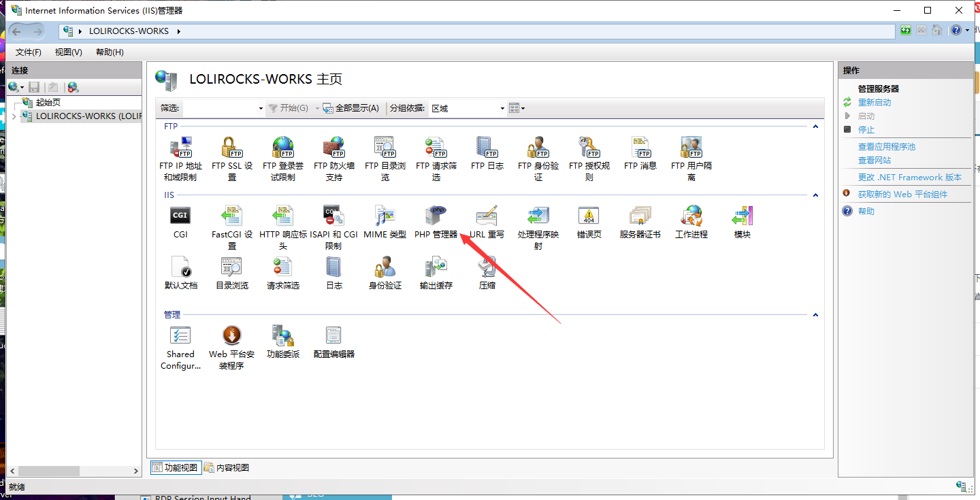Switch to the 功能视图 tab
This screenshot has height=500, width=980.
(x=175, y=467)
